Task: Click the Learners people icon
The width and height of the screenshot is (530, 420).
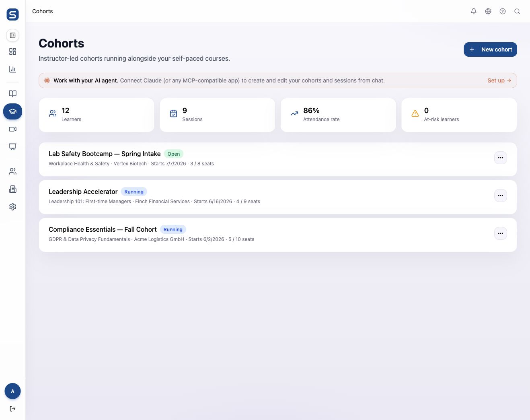Action: click(53, 114)
